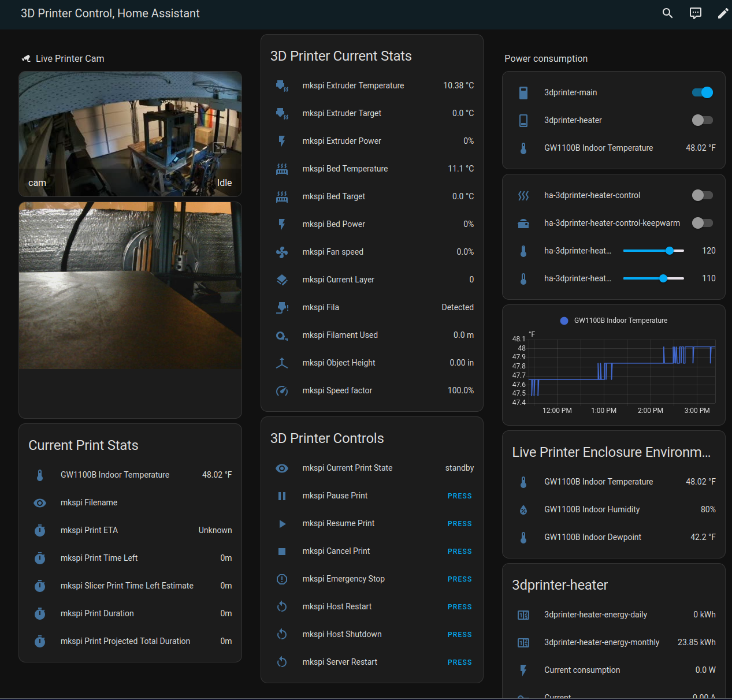Screen dimensions: 732x700
Task: Click the mkspi Print ETA timer icon
Action: click(40, 530)
